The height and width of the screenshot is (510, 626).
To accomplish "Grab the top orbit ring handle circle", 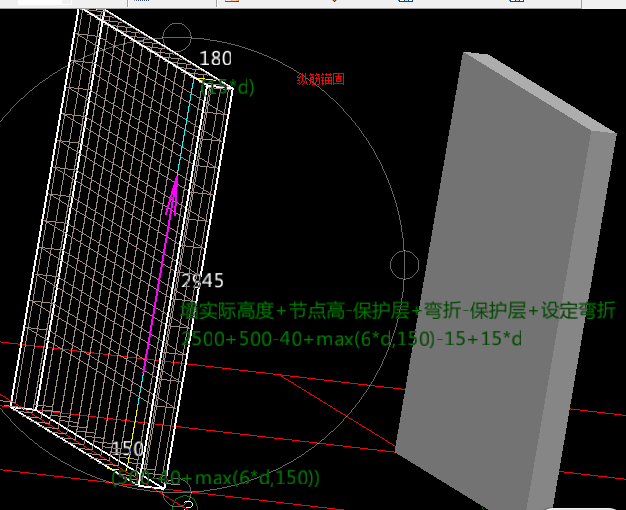I will (x=177, y=37).
